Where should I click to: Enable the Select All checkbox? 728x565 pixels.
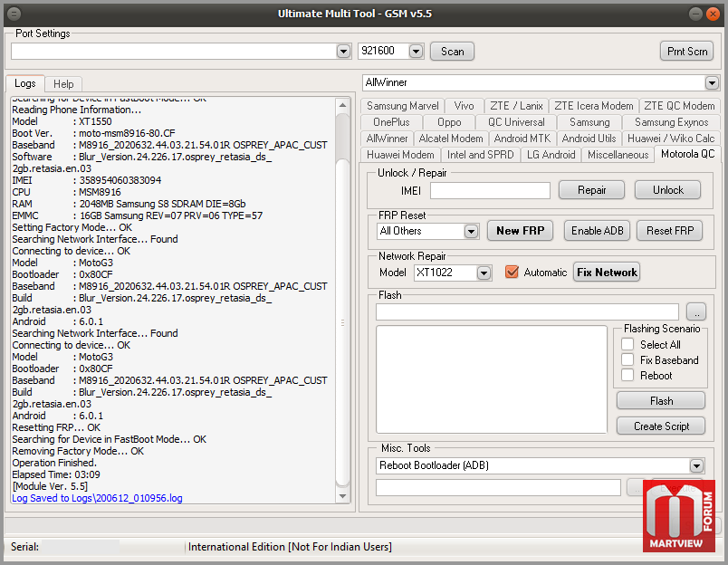coord(627,345)
